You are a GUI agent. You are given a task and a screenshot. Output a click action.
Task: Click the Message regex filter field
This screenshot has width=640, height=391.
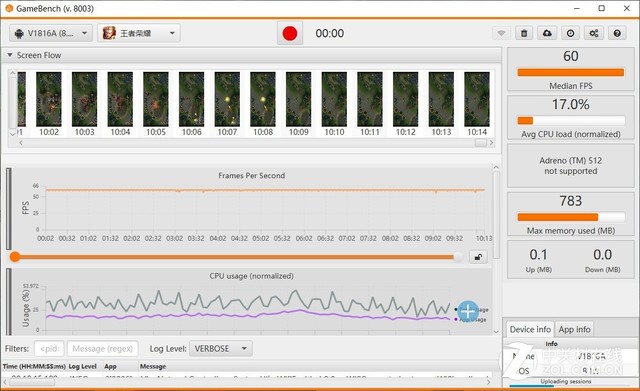point(102,349)
